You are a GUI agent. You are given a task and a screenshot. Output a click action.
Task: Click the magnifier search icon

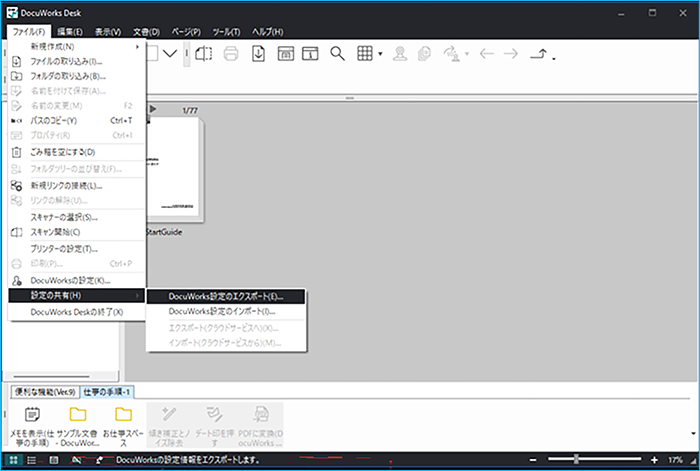tap(338, 54)
